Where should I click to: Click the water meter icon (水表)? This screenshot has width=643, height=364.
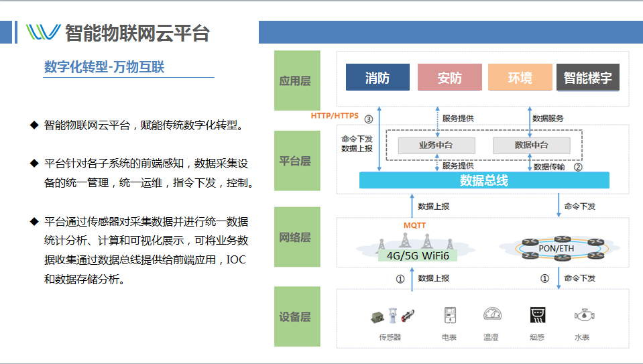pos(584,315)
